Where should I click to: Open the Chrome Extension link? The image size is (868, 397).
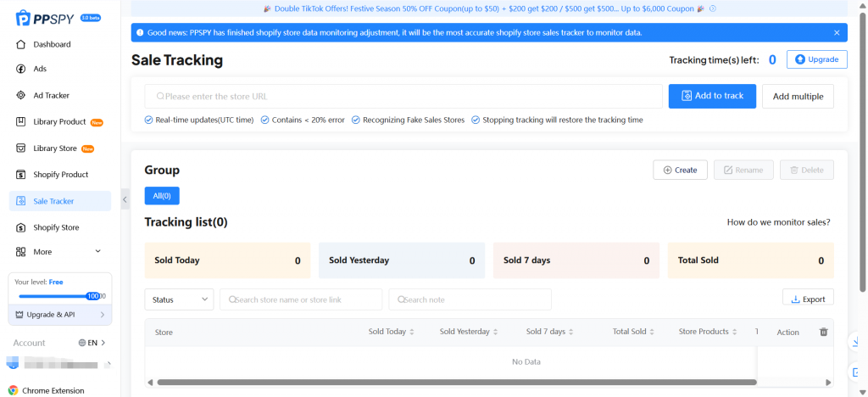pyautogui.click(x=53, y=390)
